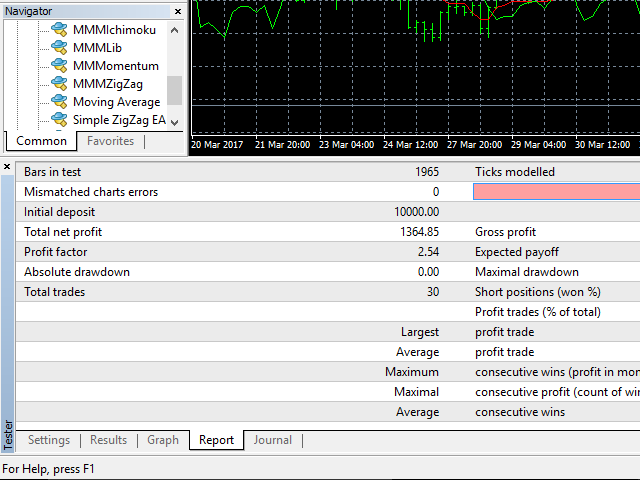Open the Results tab in Tester
The image size is (640, 480).
pos(109,440)
